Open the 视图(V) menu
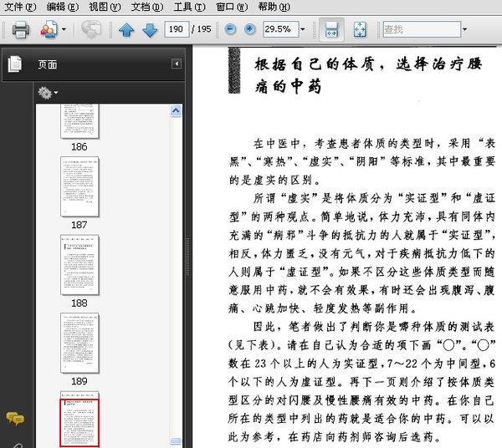Image resolution: width=502 pixels, height=448 pixels. tap(105, 7)
